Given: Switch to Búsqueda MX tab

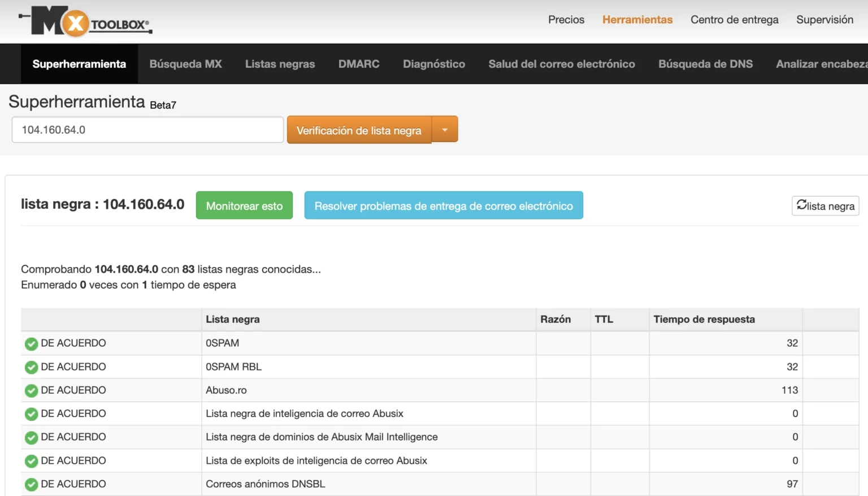Looking at the screenshot, I should pos(185,64).
